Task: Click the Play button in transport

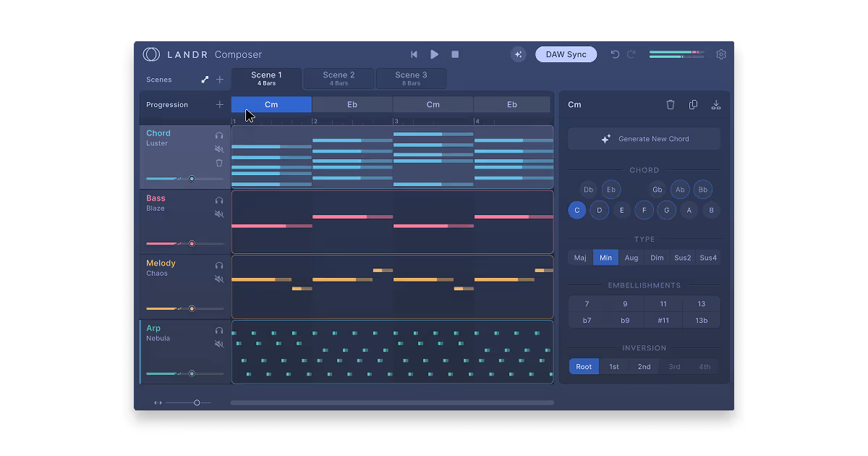Action: click(435, 54)
